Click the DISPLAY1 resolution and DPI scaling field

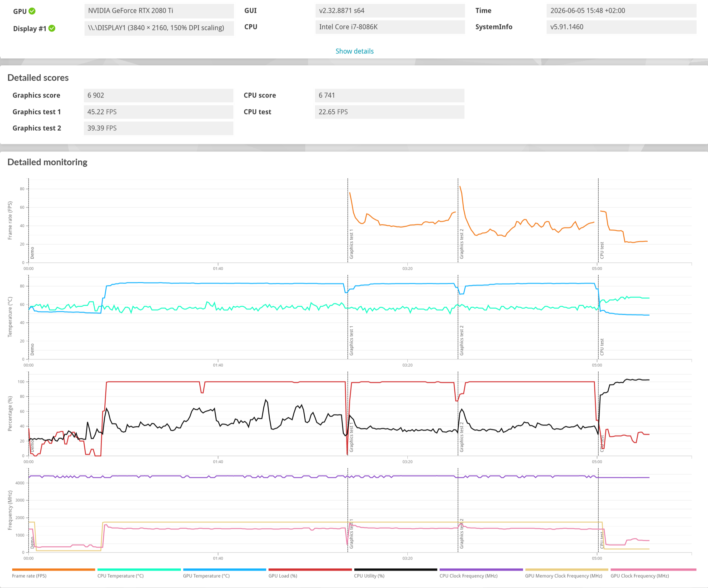click(159, 28)
